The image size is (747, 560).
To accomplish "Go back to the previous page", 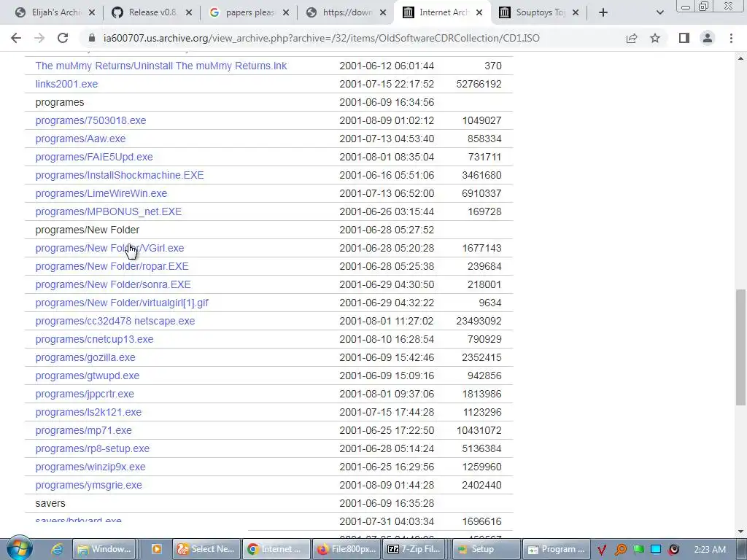I will 16,38.
